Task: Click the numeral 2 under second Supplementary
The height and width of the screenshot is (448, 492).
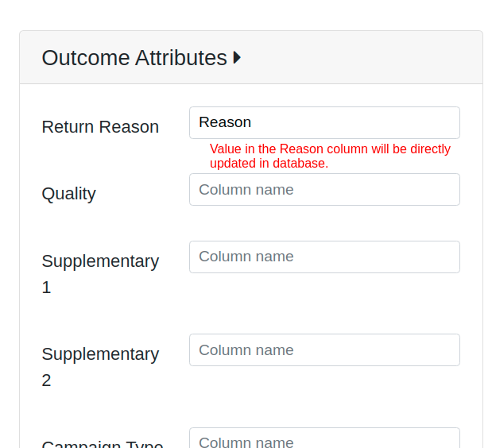Action: 46,380
